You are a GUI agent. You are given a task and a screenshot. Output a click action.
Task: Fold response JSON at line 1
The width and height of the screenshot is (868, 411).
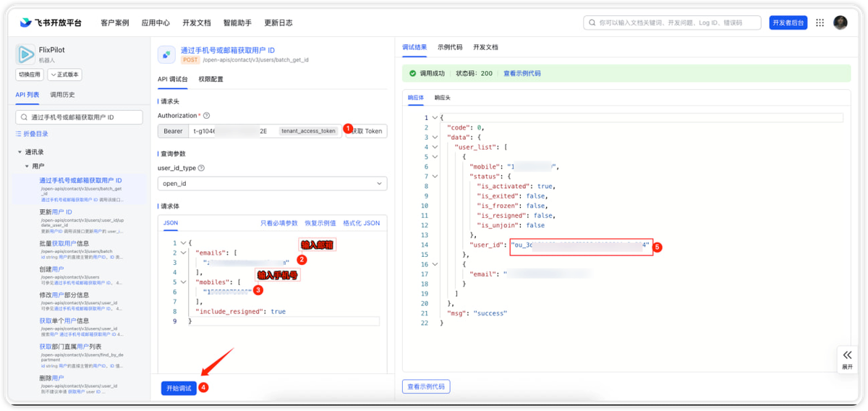[435, 117]
